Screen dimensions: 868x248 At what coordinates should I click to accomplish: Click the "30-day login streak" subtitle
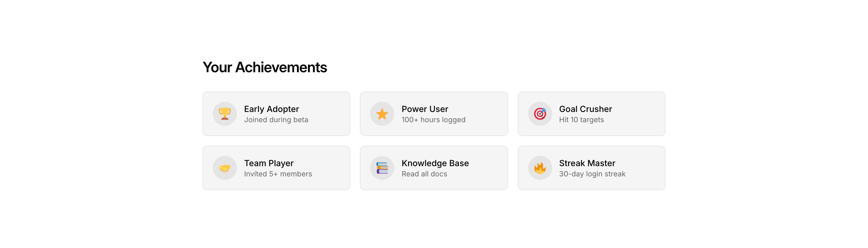(592, 174)
